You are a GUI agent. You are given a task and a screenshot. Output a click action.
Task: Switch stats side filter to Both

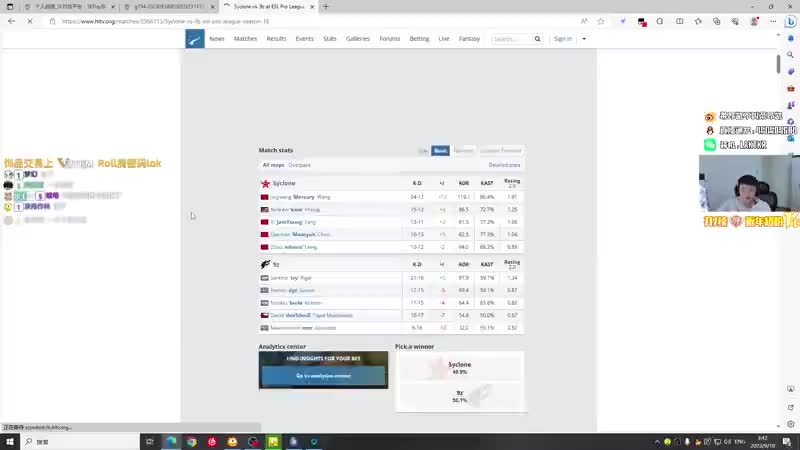click(x=440, y=151)
